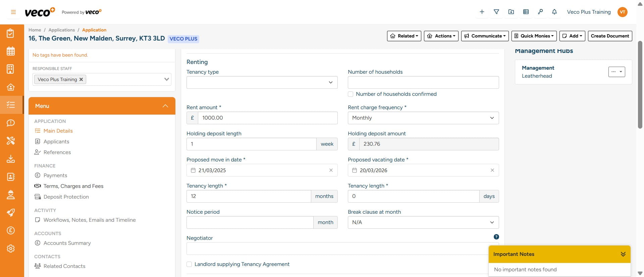Click the hamburger menu icon

(13, 12)
